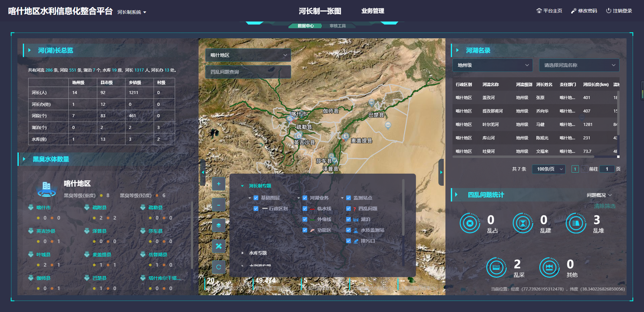Click the 乱堆 statistics circle icon
Viewport: 644px width, 312px height.
576,223
